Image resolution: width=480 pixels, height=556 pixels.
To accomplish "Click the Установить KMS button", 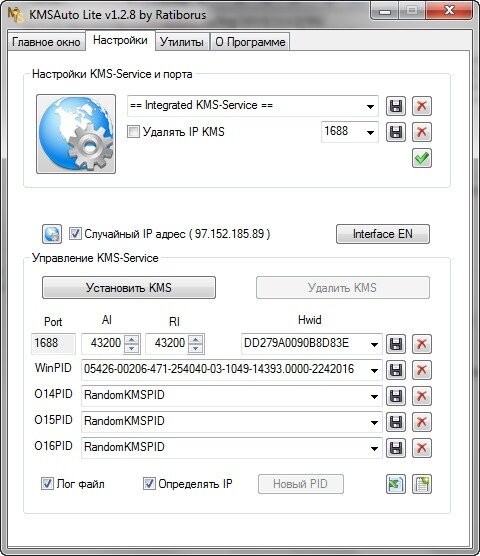I will pos(129,288).
